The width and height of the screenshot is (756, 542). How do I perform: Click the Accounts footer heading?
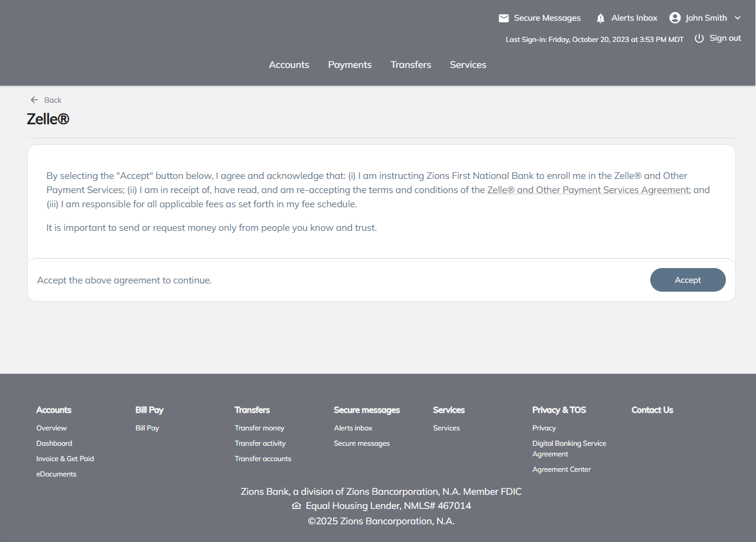coord(54,410)
